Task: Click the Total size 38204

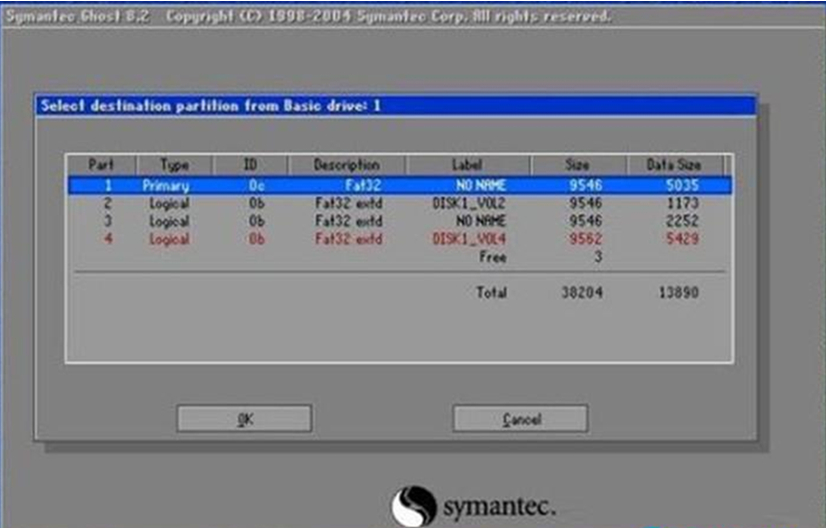Action: point(582,292)
